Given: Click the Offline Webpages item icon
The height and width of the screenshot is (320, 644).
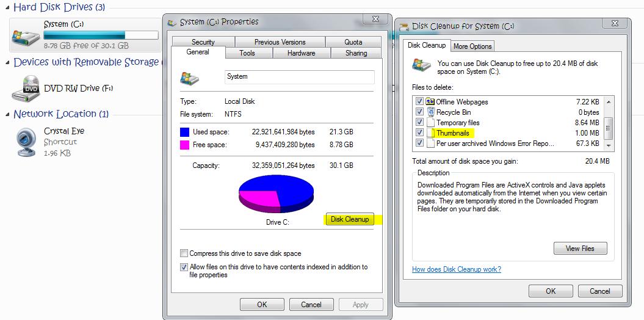Looking at the screenshot, I should click(430, 101).
